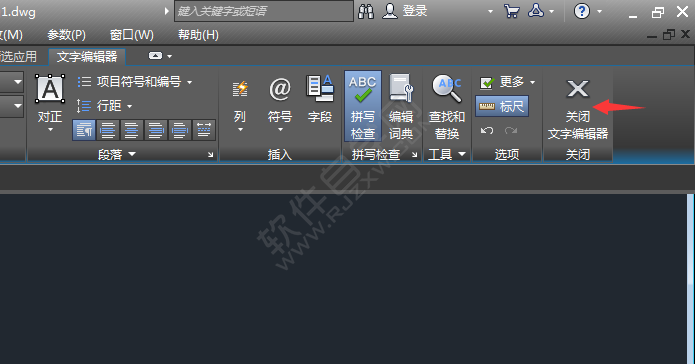Screen dimensions: 695x364
Task: Click the keyword search input field
Action: 264,11
